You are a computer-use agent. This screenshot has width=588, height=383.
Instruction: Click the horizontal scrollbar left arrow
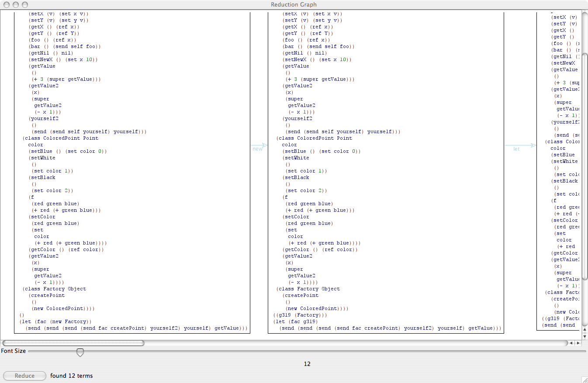[571, 343]
